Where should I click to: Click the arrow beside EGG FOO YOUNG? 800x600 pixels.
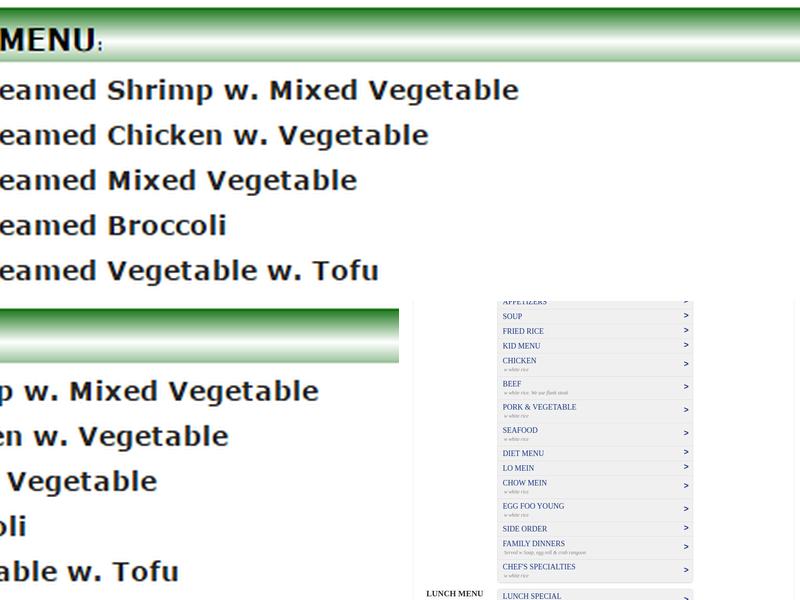686,509
